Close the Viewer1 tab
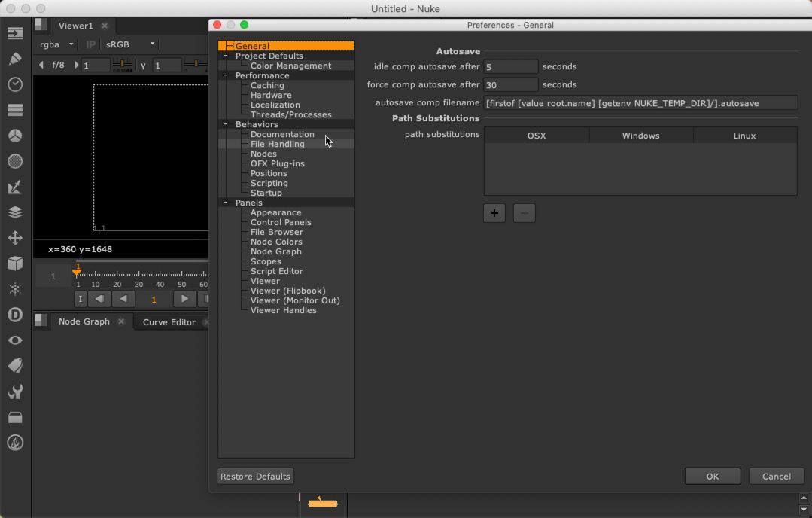The height and width of the screenshot is (518, 812). click(x=105, y=26)
